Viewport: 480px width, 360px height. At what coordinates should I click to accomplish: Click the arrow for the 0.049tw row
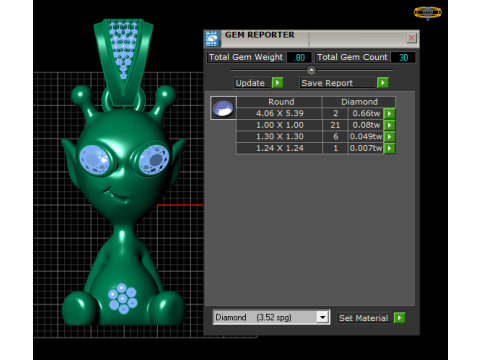coord(389,137)
